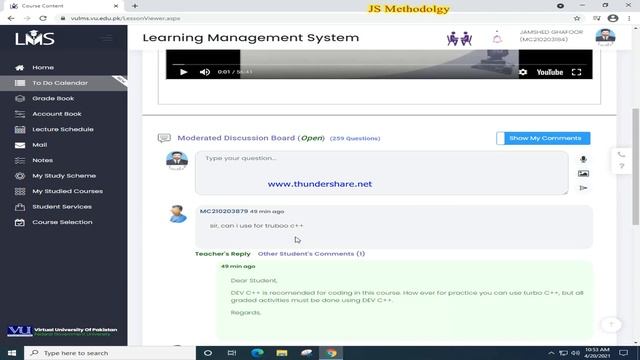Open the Windows Start menu
Image resolution: width=640 pixels, height=360 pixels.
(x=12, y=353)
